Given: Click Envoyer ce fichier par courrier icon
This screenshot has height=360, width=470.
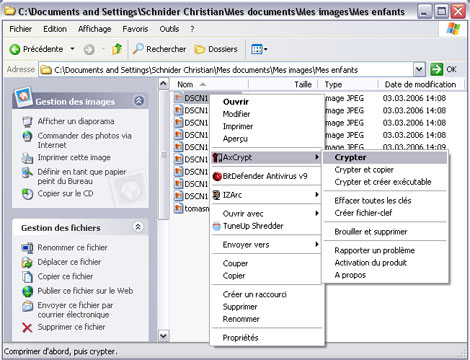Looking at the screenshot, I should tap(27, 306).
